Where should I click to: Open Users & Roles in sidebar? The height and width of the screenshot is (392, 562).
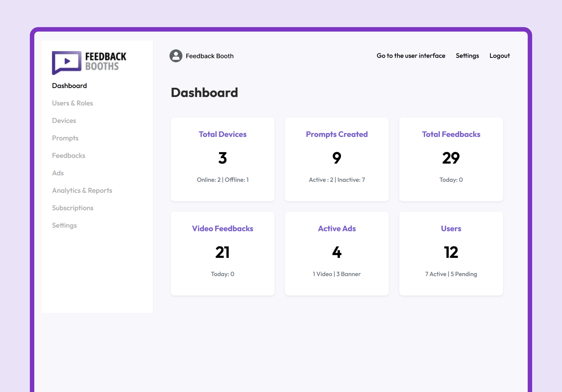click(x=72, y=103)
